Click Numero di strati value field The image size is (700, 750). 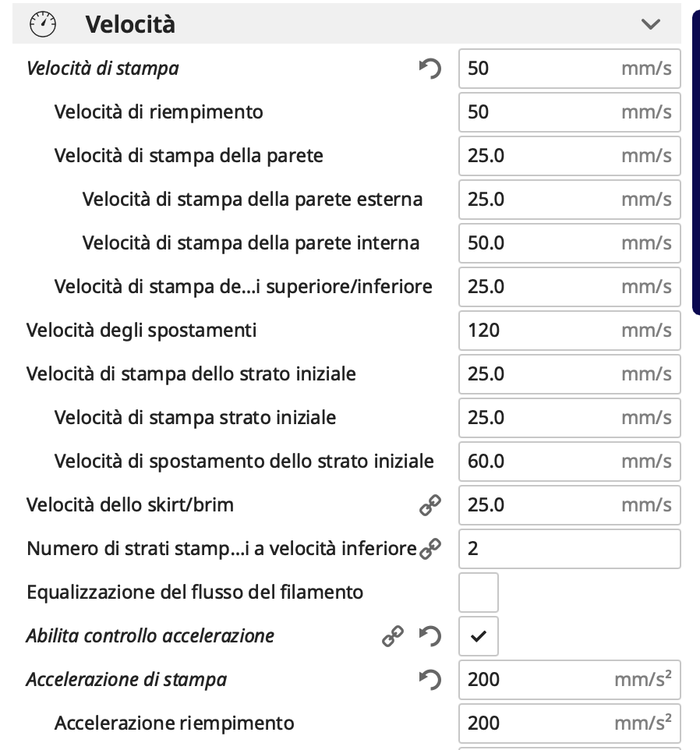pyautogui.click(x=569, y=549)
